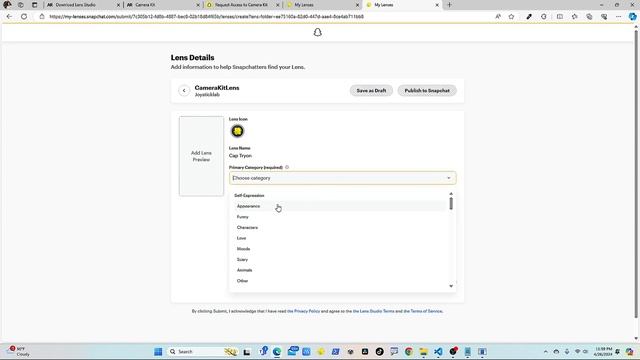Click the category list scroll-up arrow
Image resolution: width=640 pixels, height=360 pixels.
[x=451, y=193]
